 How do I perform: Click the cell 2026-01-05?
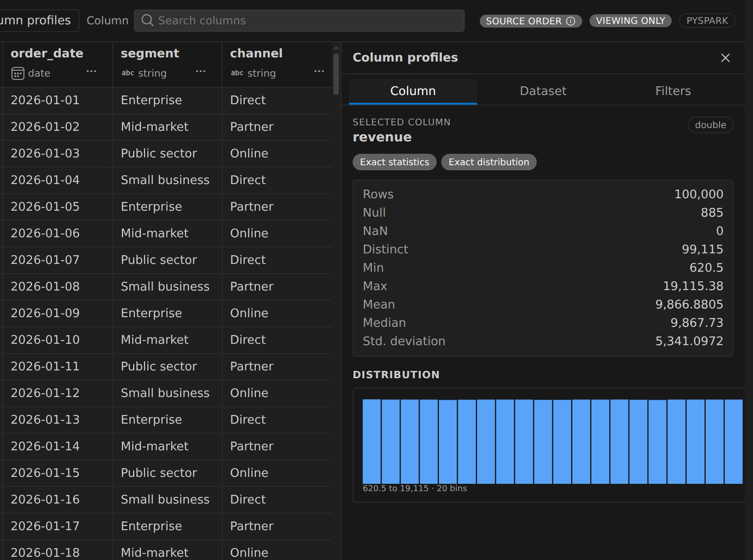(57, 207)
